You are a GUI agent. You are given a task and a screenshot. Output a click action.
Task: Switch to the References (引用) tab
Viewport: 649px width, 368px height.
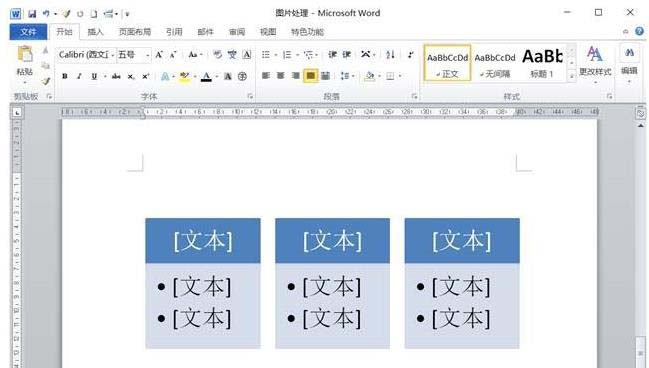174,32
